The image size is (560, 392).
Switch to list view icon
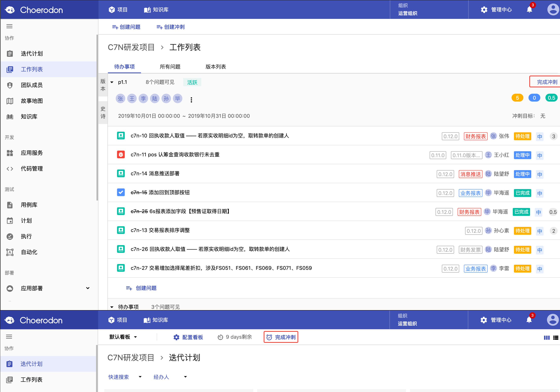[556, 338]
